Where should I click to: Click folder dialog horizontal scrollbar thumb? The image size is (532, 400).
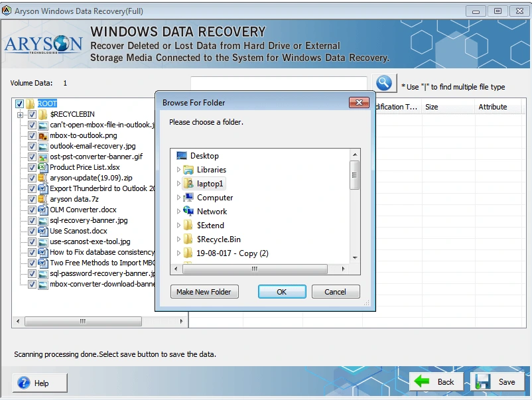point(255,269)
